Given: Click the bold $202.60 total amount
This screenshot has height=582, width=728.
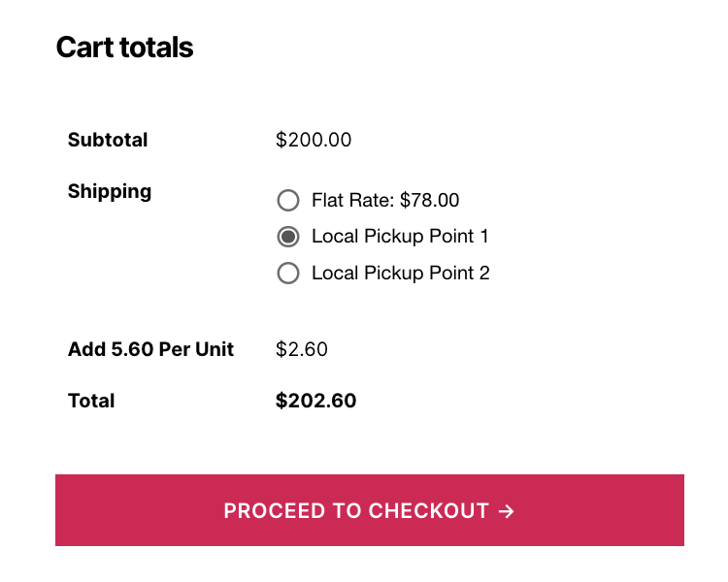Looking at the screenshot, I should [x=315, y=401].
